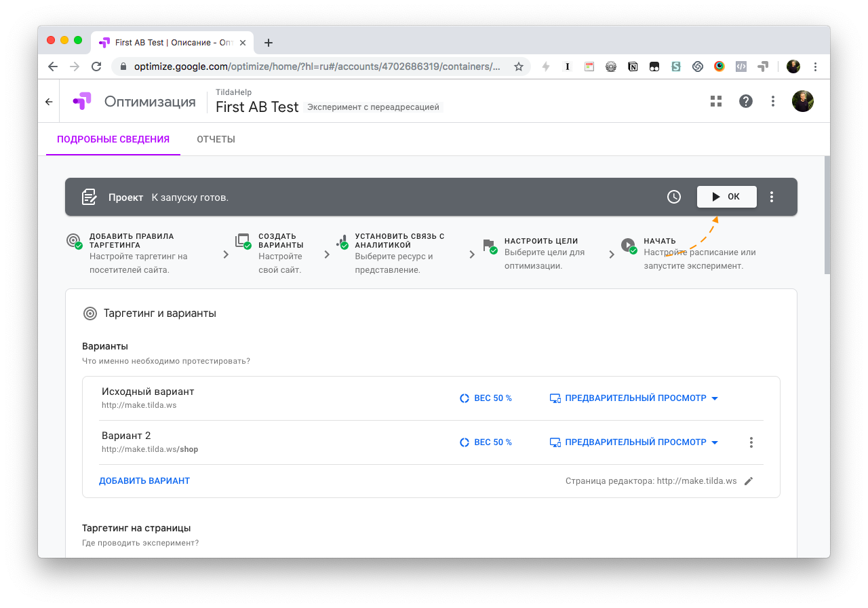Click Исходный вариант row title
Screen dimensions: 868x608
coord(148,392)
